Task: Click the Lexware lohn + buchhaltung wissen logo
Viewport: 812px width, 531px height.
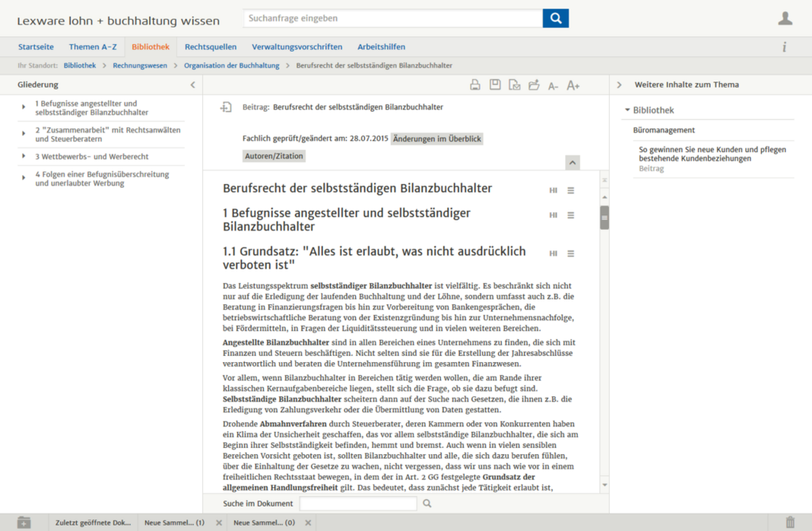Action: 118,21
